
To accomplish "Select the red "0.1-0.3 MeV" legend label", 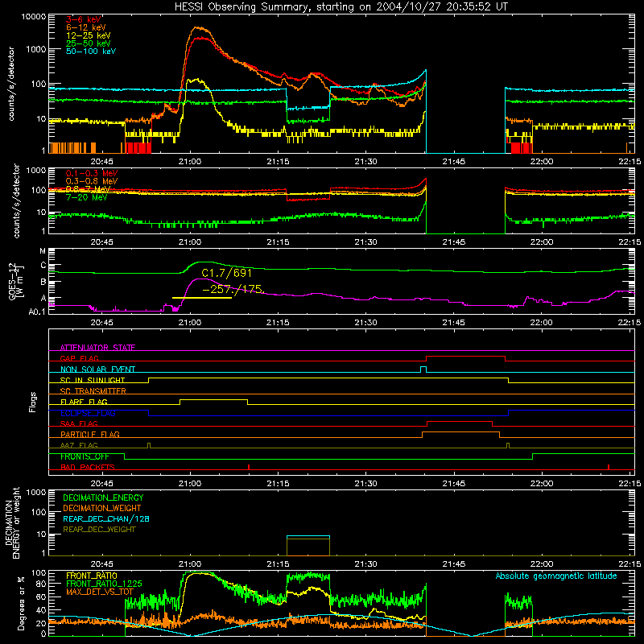I will (x=92, y=174).
